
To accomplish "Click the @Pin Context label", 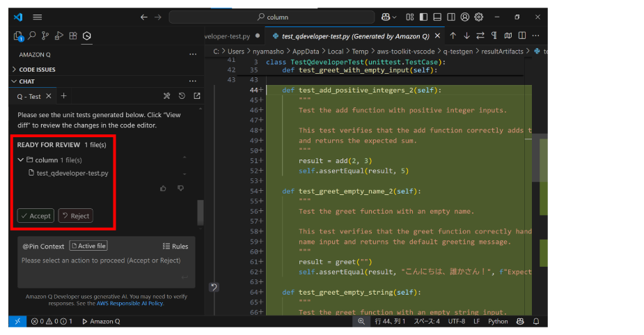I will pyautogui.click(x=43, y=247).
